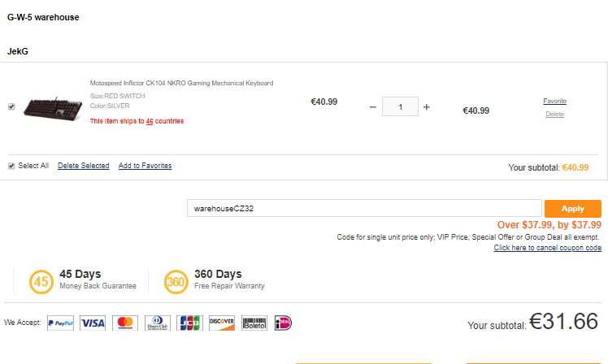Screen dimensions: 608x364
Task: Click the PayPal payment icon
Action: tap(60, 323)
